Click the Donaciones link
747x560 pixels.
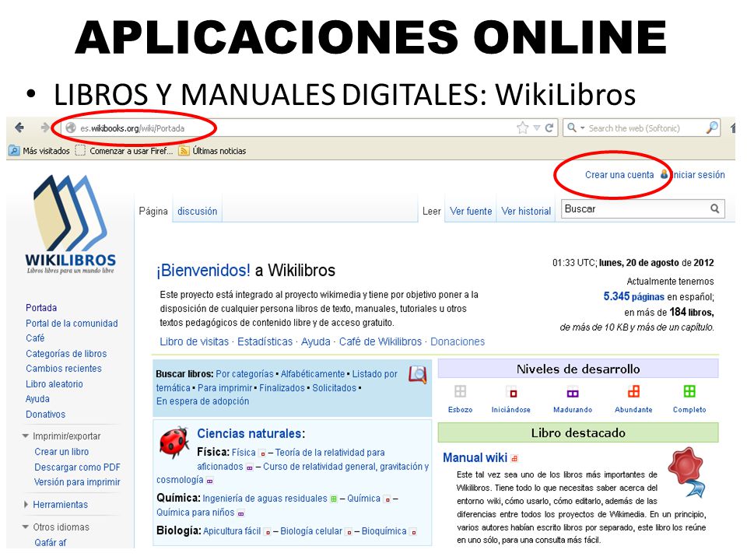458,341
